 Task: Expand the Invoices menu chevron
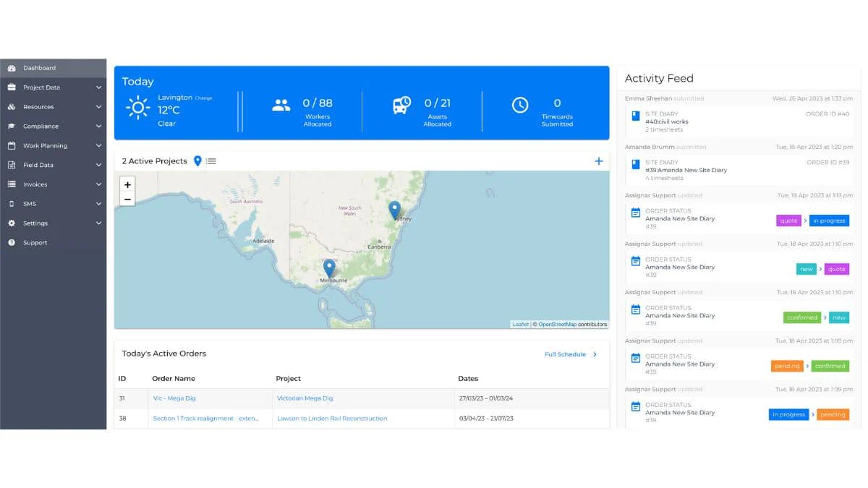pos(98,184)
